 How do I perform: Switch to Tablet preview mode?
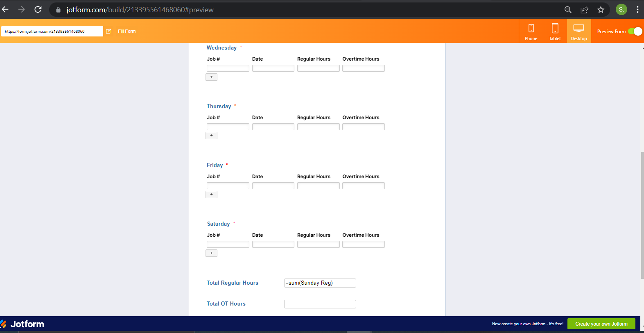point(555,32)
